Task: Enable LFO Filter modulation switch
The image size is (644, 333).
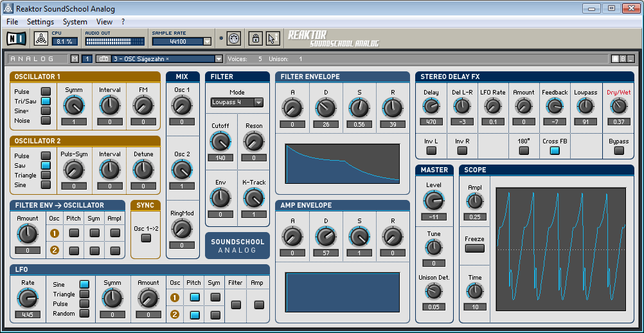Action: (236, 305)
